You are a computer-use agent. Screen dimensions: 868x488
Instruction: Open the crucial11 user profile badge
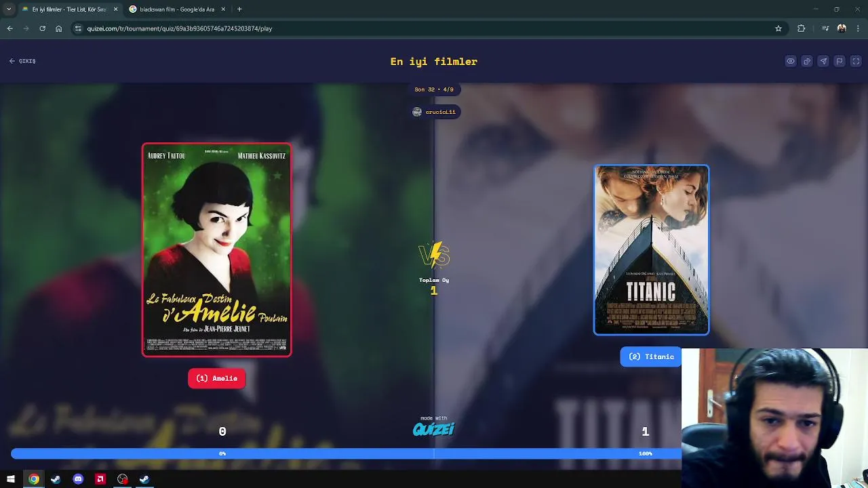[x=434, y=112]
